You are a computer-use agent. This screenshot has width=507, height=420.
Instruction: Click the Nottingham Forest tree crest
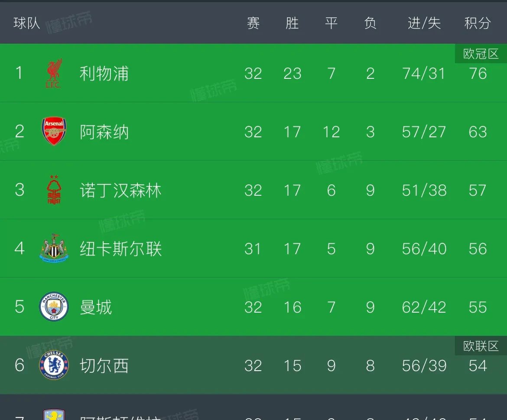pyautogui.click(x=53, y=190)
